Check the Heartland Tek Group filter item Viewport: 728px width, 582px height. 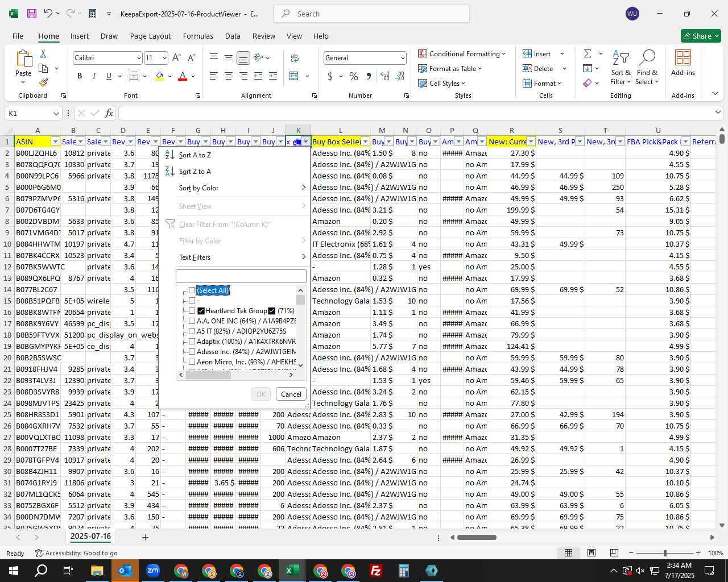(192, 311)
